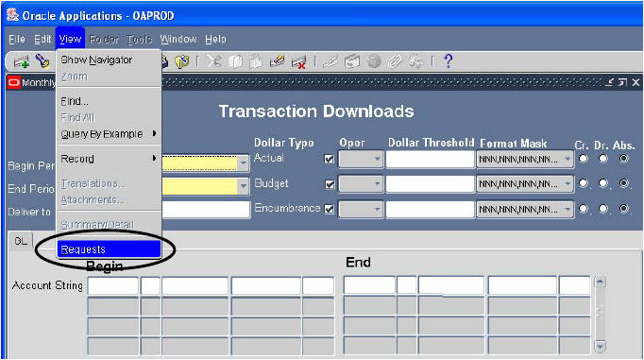
Task: Open the Oper dropdown for Actual row
Action: pyautogui.click(x=377, y=159)
